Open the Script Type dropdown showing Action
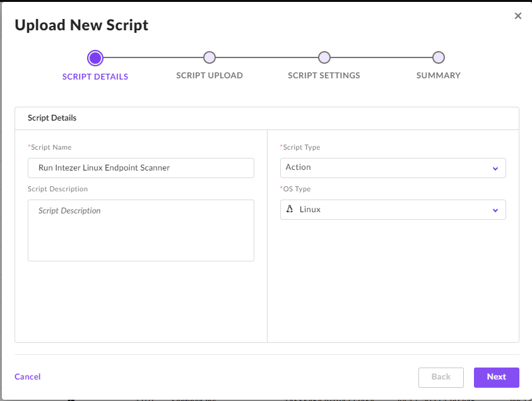This screenshot has height=401, width=532. click(385, 168)
